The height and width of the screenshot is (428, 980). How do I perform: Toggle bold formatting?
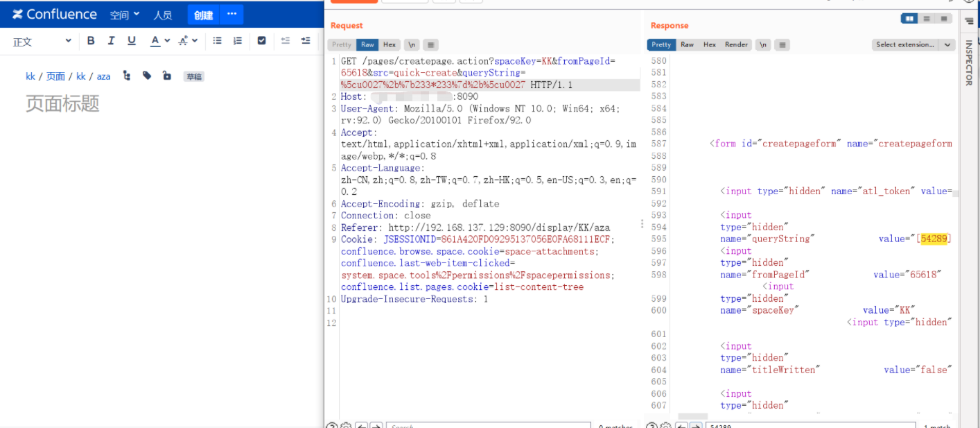pos(91,41)
